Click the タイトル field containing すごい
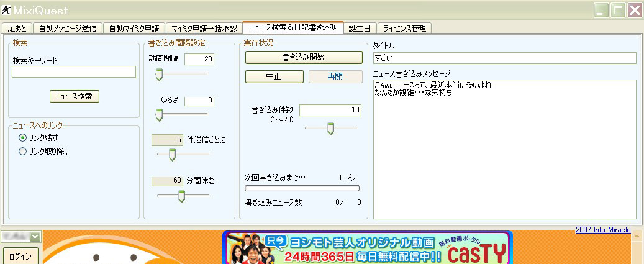The height and width of the screenshot is (264, 644). (x=505, y=58)
